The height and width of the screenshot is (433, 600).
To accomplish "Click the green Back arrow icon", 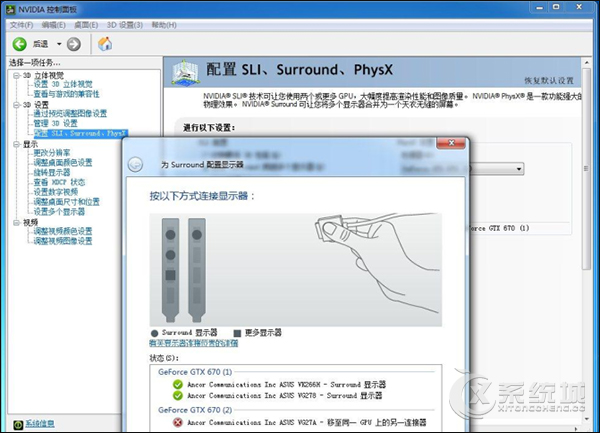I will point(20,44).
